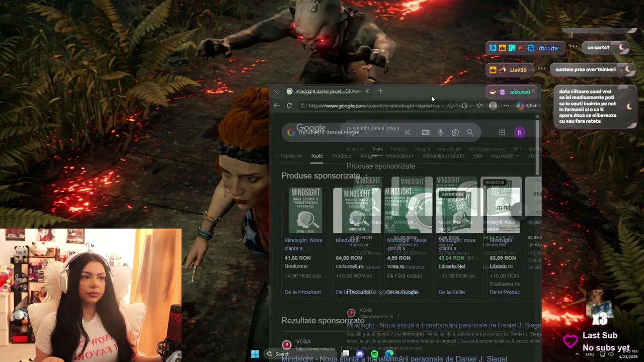Screen dimensions: 644x362
Task: Go back in the browser
Action: pos(276,106)
